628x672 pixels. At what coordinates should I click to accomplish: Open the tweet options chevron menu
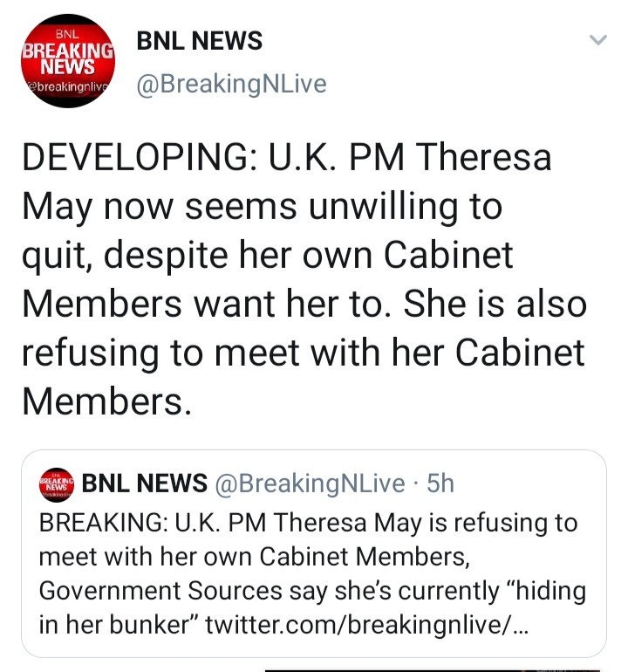pos(597,40)
